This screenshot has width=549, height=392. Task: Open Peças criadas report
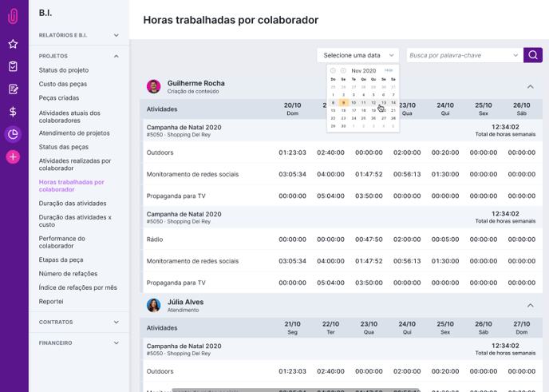pos(59,98)
